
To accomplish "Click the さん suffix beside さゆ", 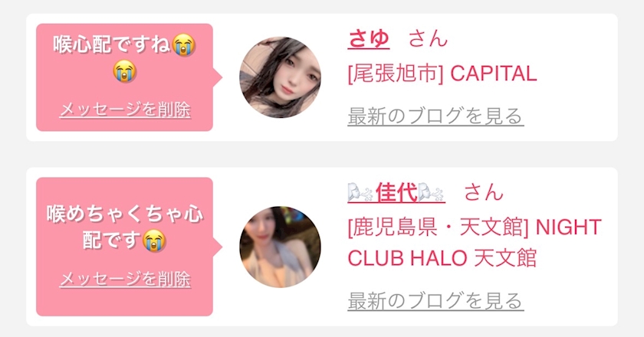I will click(x=428, y=39).
